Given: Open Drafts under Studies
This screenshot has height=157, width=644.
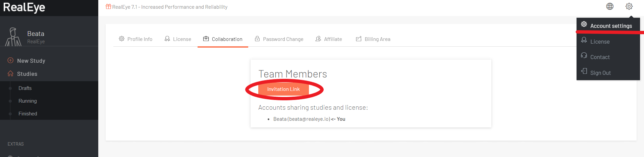Looking at the screenshot, I should [x=25, y=88].
